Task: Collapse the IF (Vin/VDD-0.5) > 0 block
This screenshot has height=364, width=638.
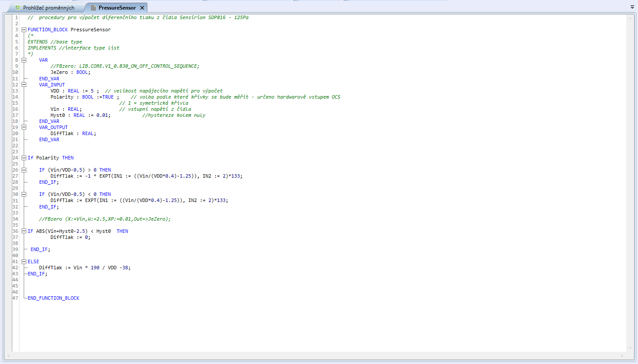Action: coord(23,169)
